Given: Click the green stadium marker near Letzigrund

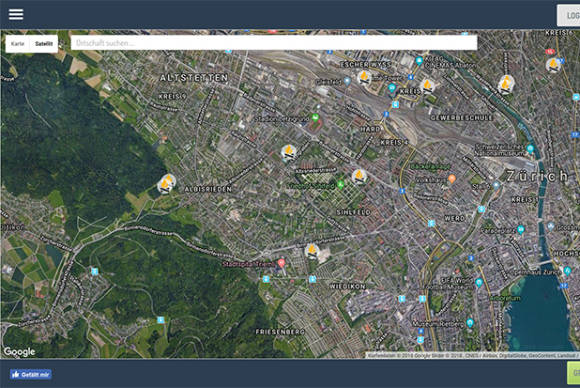Looking at the screenshot, I should point(315,118).
